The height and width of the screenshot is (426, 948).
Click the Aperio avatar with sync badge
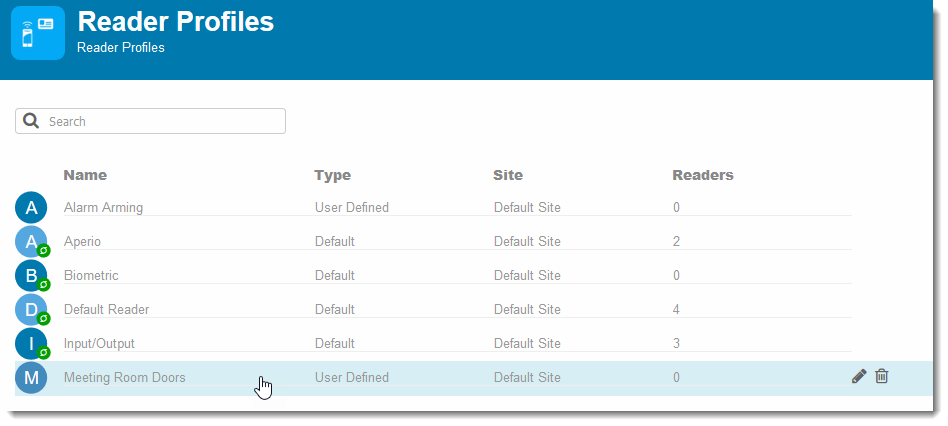(x=31, y=242)
